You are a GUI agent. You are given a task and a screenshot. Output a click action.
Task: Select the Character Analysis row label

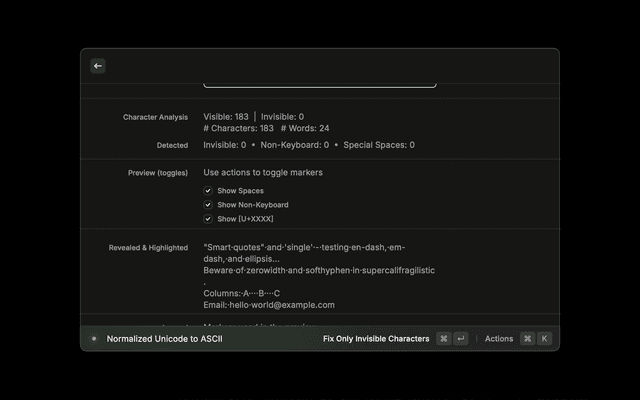coord(155,117)
